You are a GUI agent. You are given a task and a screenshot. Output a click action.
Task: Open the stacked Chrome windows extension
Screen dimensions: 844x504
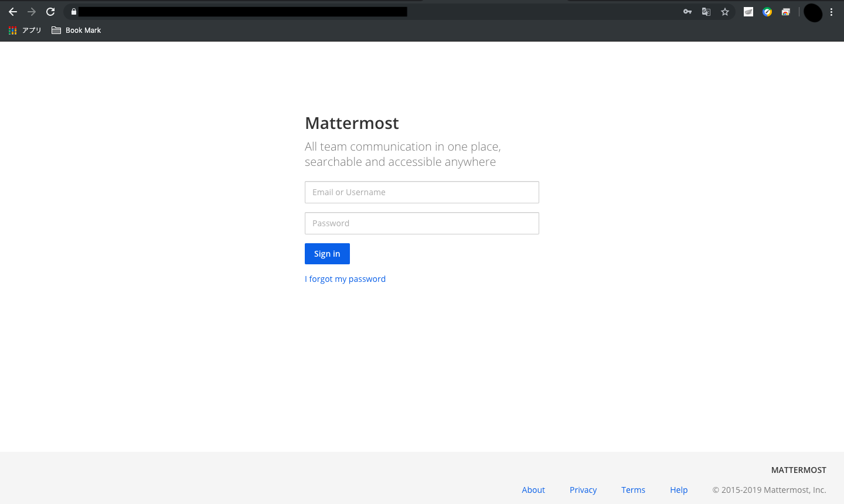[786, 12]
